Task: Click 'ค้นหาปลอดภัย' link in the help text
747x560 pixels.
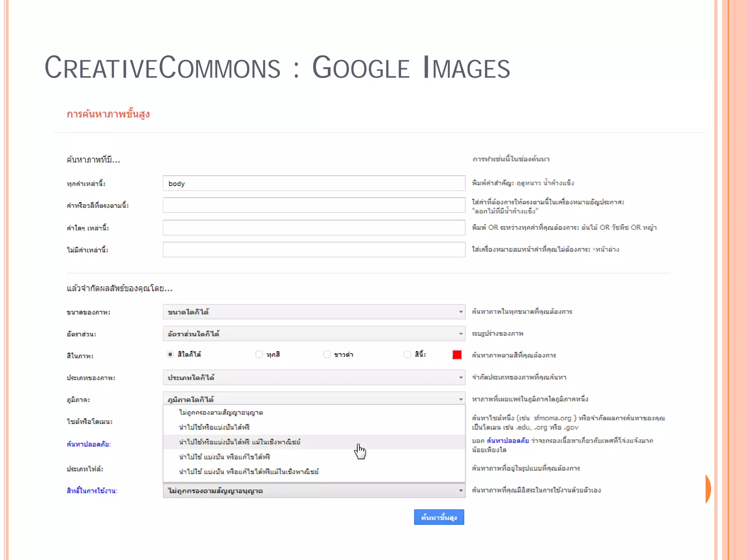Action: pos(508,441)
